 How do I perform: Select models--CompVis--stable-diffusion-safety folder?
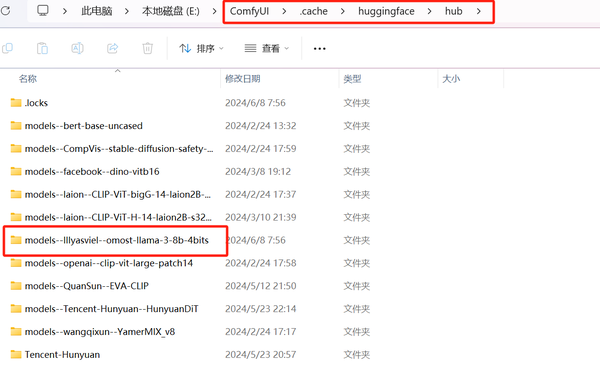119,149
